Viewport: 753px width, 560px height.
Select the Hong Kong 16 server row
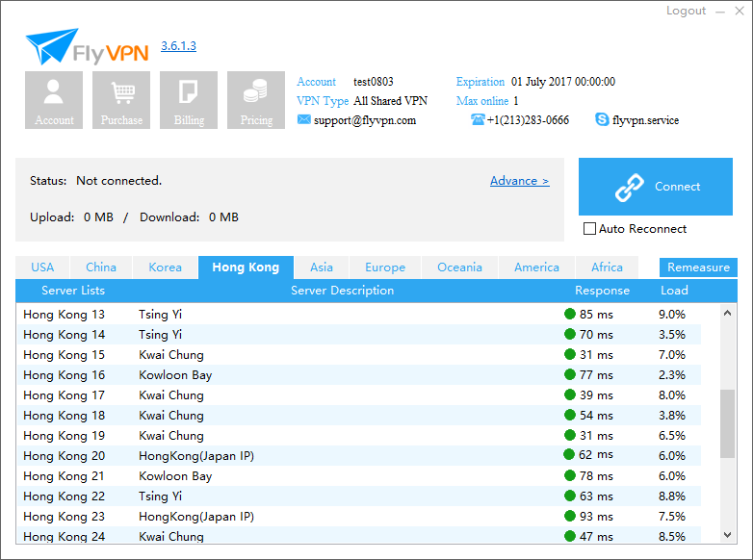pos(358,374)
